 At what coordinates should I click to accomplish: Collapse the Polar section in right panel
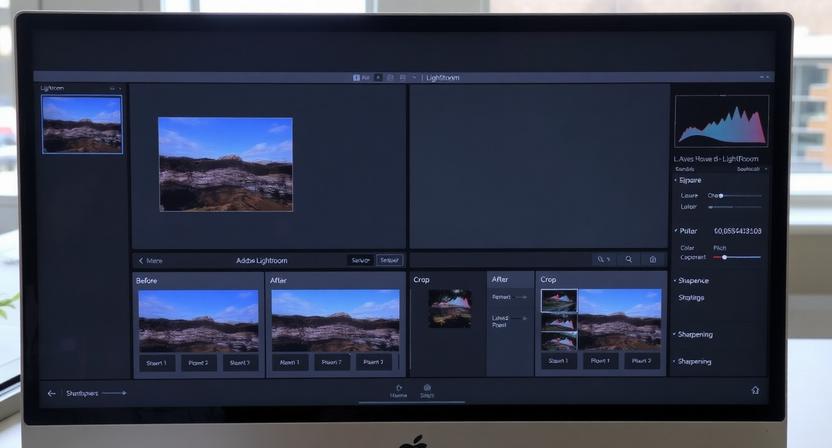[675, 231]
